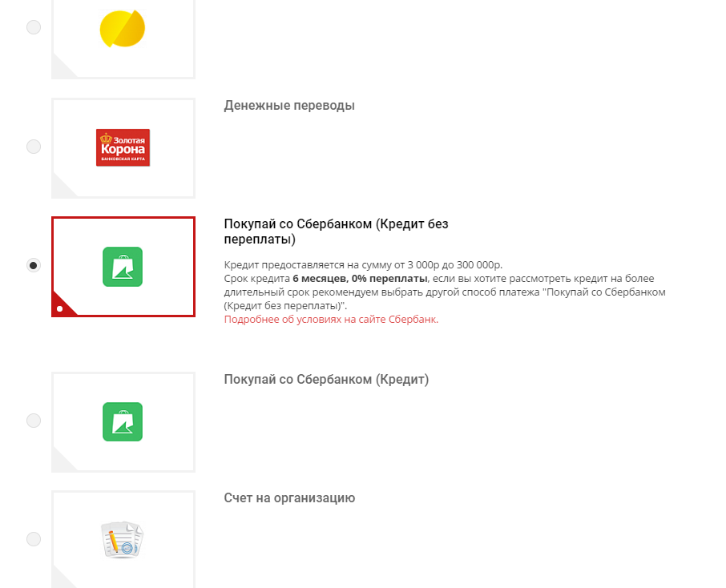This screenshot has width=726, height=588.
Task: Click heading Покупай со Сбербанком (Кредит без переплаты)
Action: point(336,232)
